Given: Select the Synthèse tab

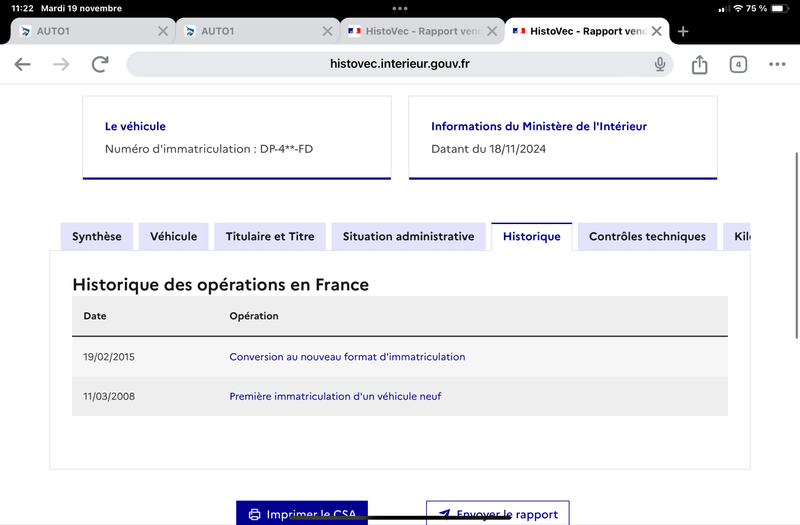Looking at the screenshot, I should (97, 237).
